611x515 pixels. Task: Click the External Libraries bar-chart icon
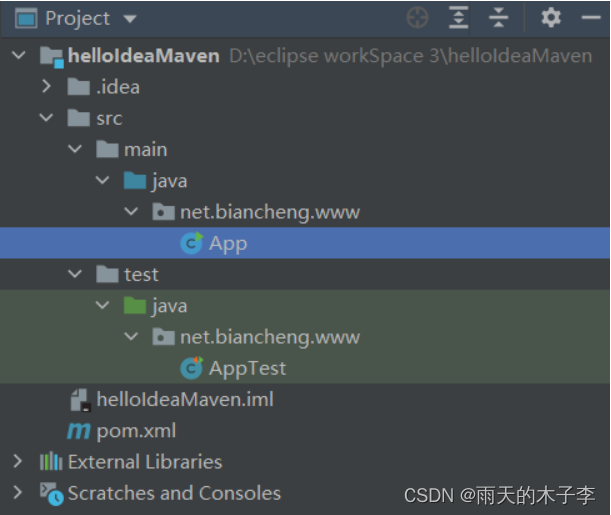tap(51, 461)
